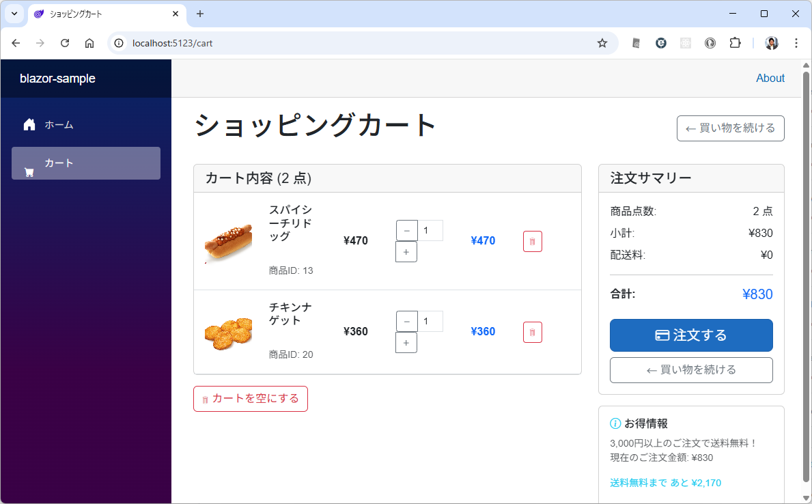Screen dimensions: 812x504
Task: Delete the スパイシーチリドッグ item via trash icon
Action: pos(533,241)
